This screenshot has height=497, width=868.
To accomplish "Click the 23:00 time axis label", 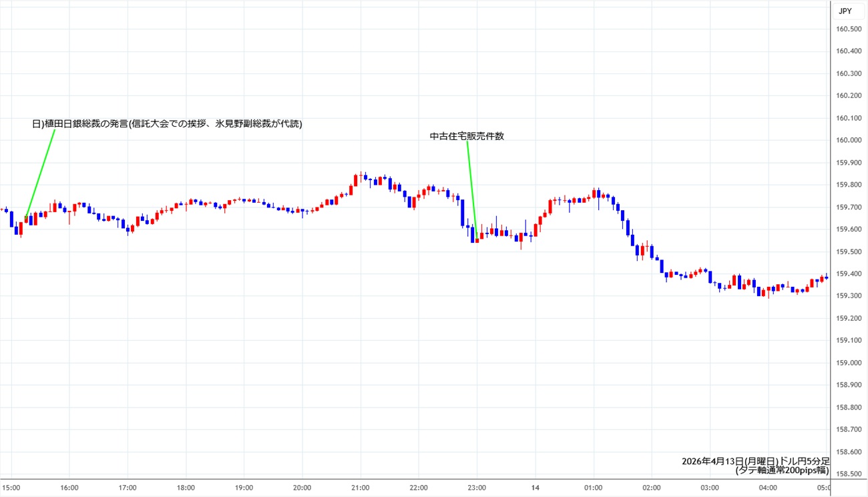I will tap(477, 488).
